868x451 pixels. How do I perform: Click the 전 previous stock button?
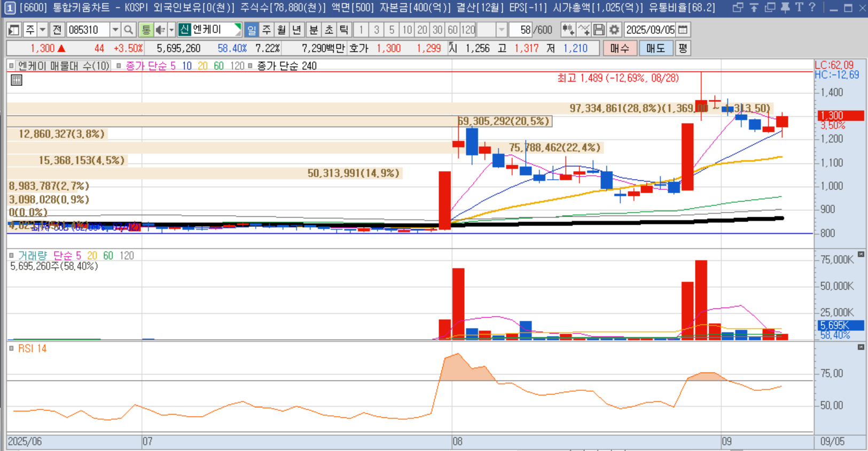(58, 30)
